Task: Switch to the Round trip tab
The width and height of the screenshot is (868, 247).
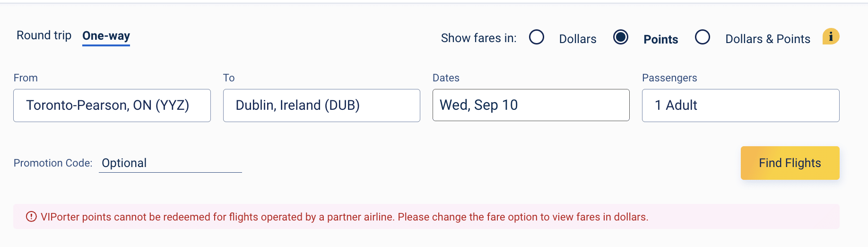Action: coord(44,35)
